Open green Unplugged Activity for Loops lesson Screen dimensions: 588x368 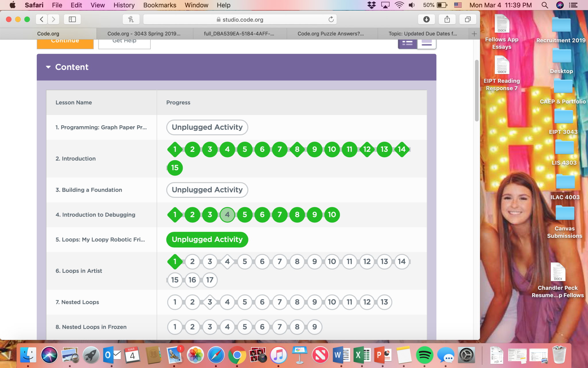point(207,239)
